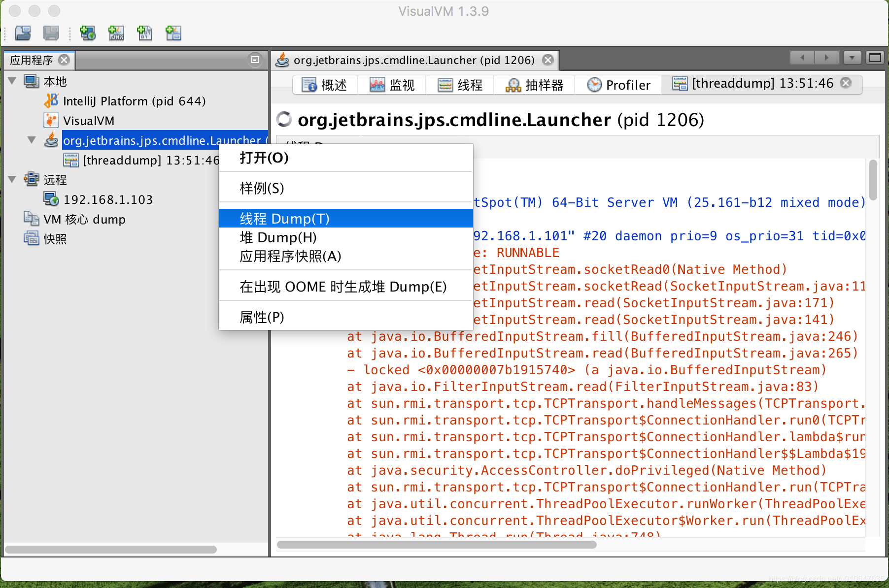
Task: Click the first green-plus add toolbar icon
Action: [88, 33]
